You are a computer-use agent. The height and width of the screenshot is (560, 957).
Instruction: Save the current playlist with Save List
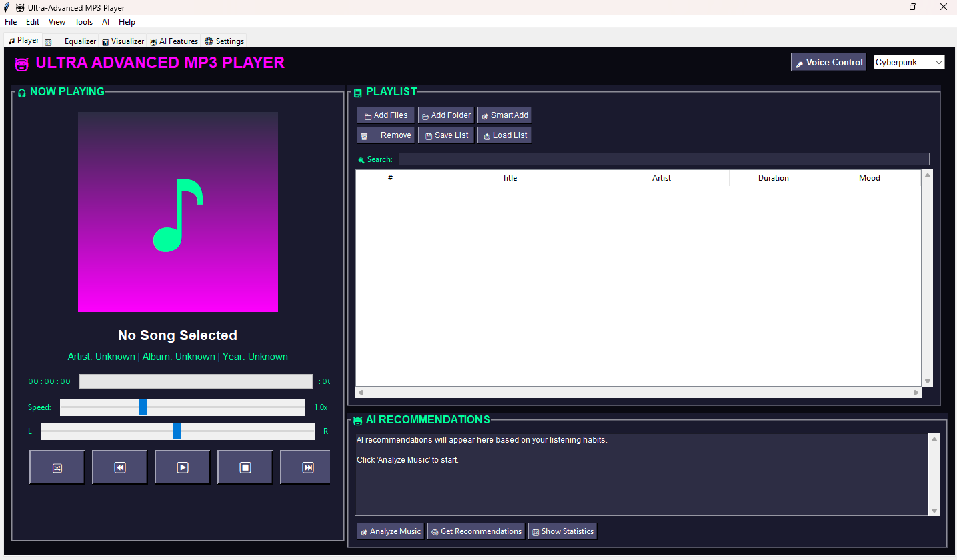tap(445, 135)
